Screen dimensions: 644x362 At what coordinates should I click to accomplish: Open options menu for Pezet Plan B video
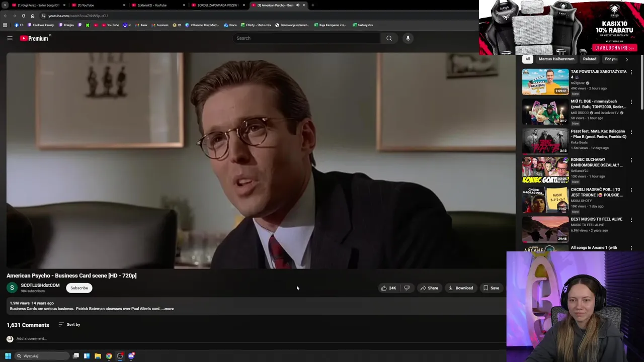click(631, 132)
